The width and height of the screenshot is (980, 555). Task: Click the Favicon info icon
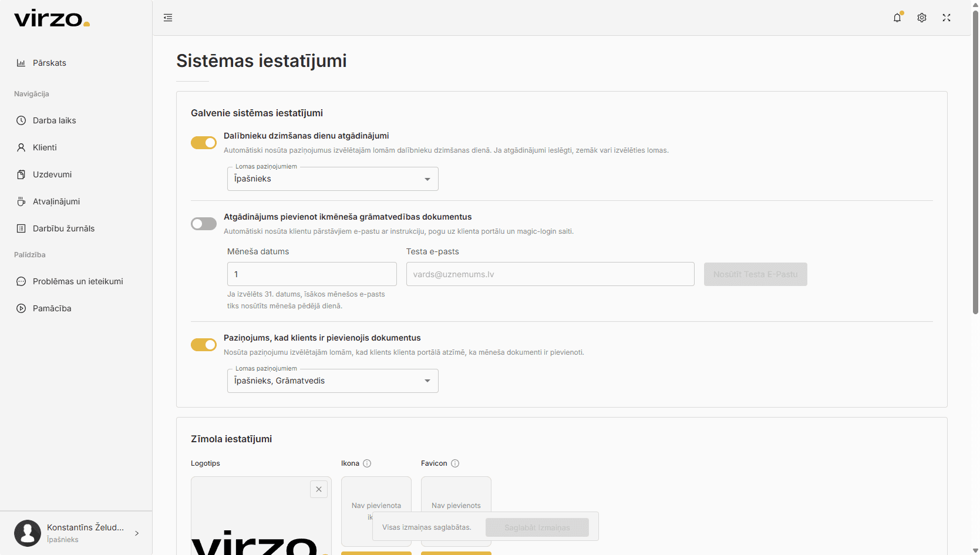coord(455,463)
